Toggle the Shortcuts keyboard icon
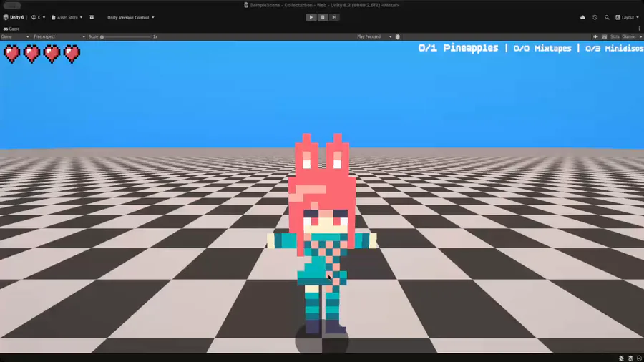Screen dimensions: 644x362 (604, 36)
